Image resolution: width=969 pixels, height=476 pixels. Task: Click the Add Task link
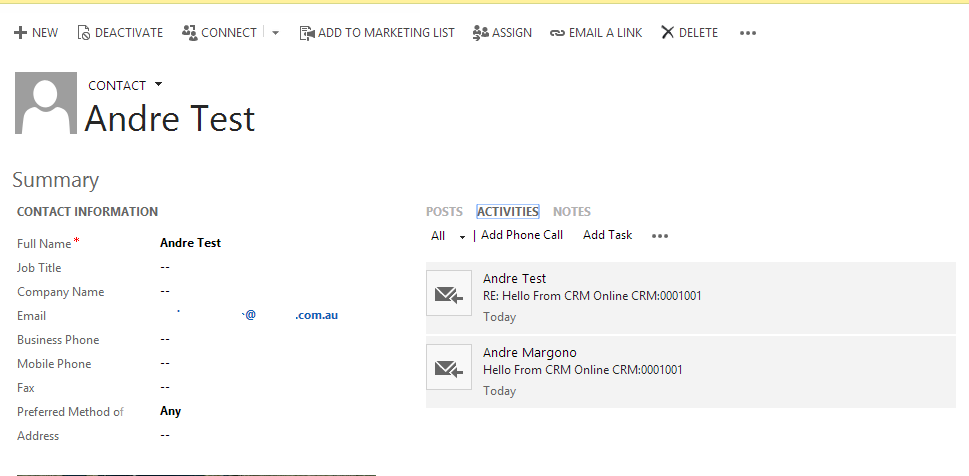(x=607, y=235)
